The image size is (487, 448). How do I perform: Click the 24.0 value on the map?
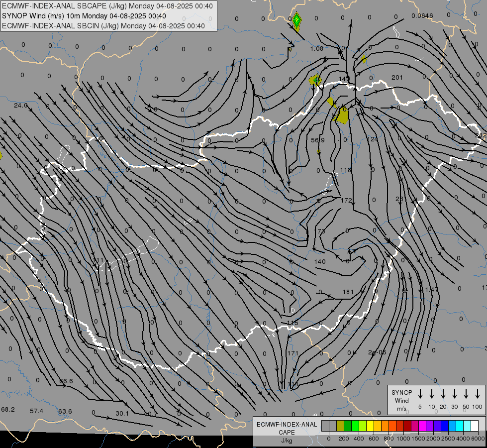[20, 106]
